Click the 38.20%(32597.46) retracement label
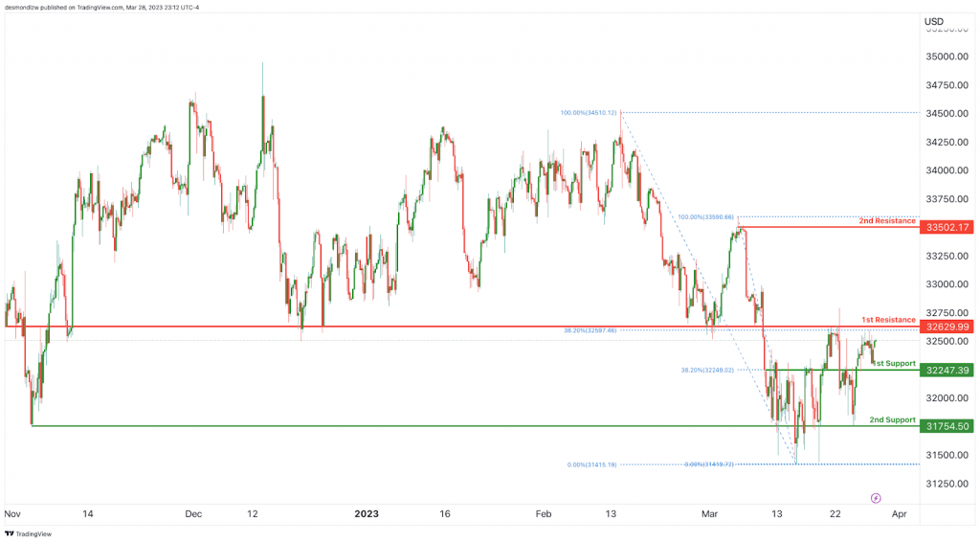 [590, 330]
